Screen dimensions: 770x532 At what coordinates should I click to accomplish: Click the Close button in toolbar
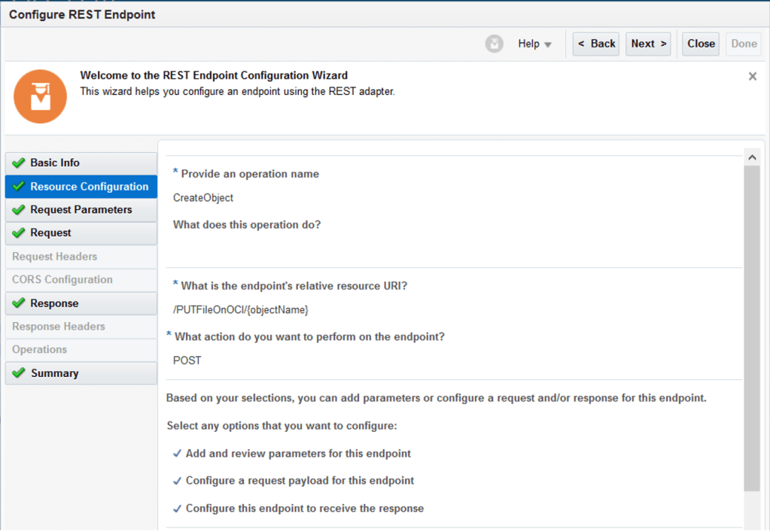coord(701,44)
